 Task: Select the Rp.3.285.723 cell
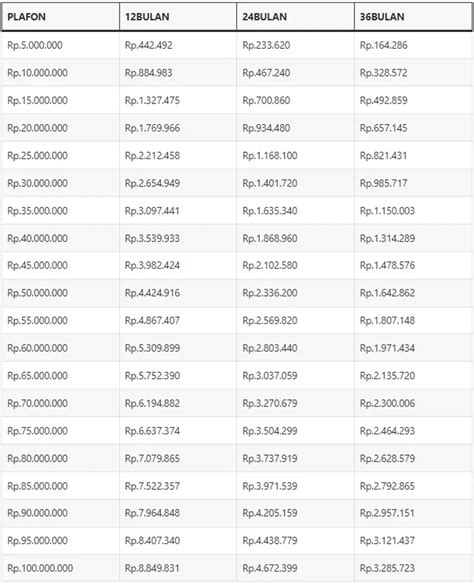tap(413, 568)
